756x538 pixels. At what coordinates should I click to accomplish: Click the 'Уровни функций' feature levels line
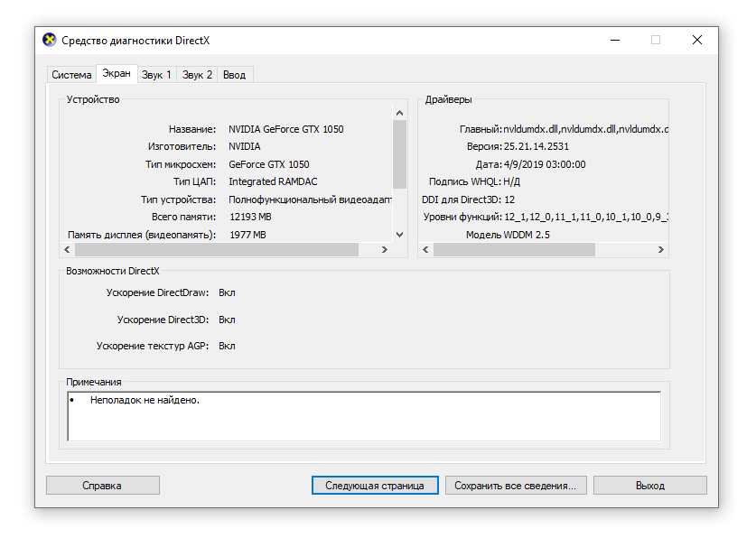click(546, 217)
